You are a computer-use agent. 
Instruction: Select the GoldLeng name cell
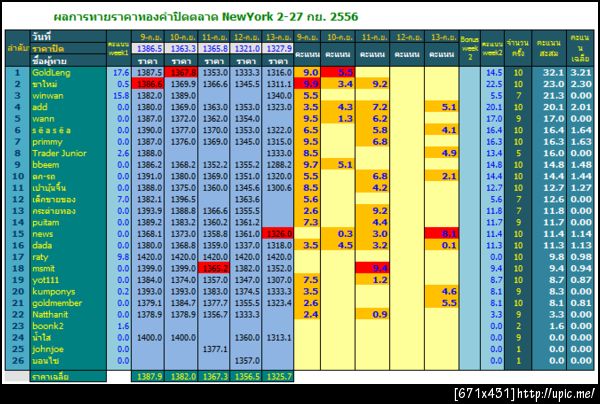tap(68, 73)
